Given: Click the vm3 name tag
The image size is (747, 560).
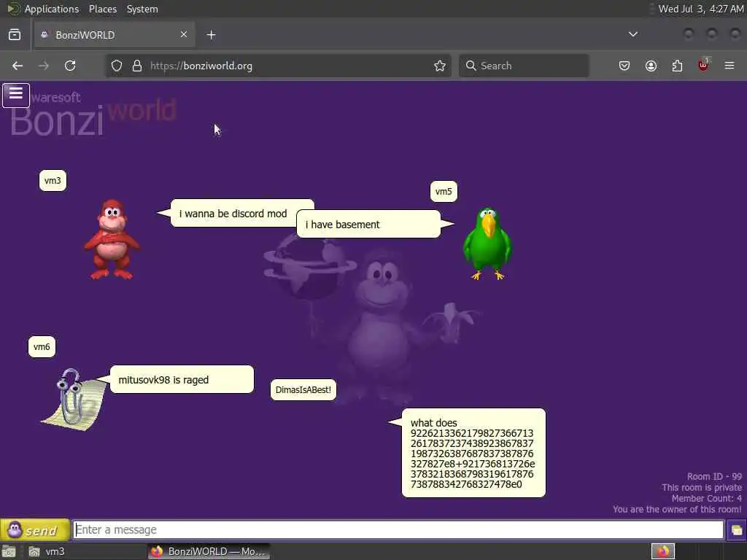Looking at the screenshot, I should click(53, 181).
